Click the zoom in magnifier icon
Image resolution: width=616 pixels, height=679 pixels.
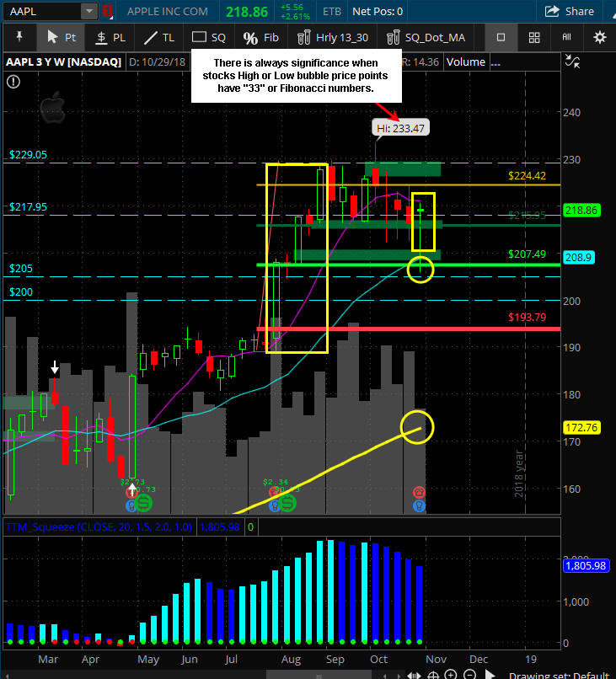[x=451, y=674]
